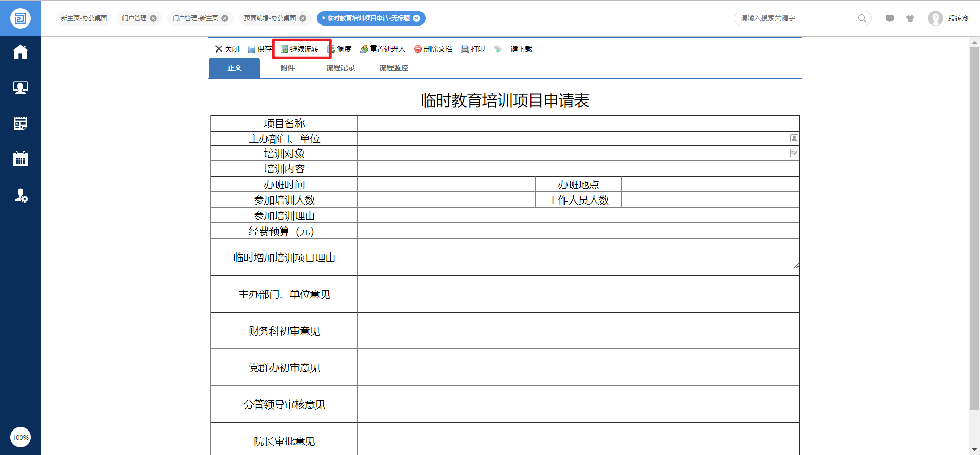Click the 一键下载 button
This screenshot has width=980, height=455.
tap(513, 49)
